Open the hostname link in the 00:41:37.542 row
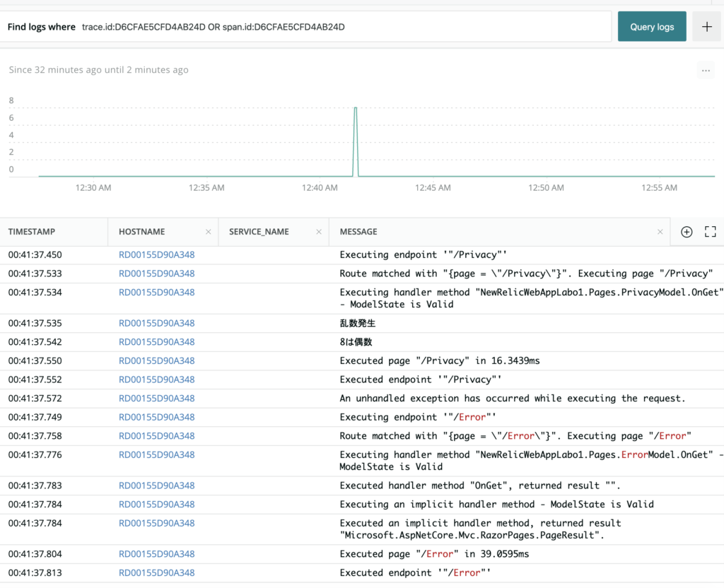This screenshot has height=588, width=724. (x=156, y=342)
